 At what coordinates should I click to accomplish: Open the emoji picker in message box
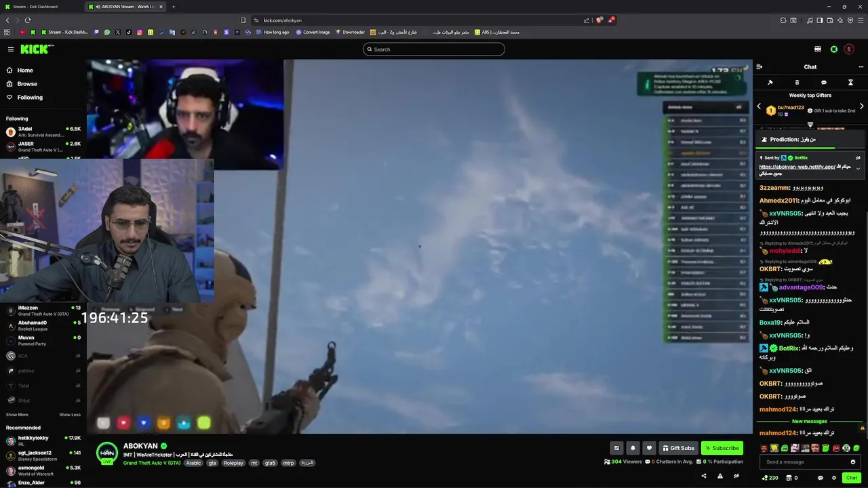point(853,462)
